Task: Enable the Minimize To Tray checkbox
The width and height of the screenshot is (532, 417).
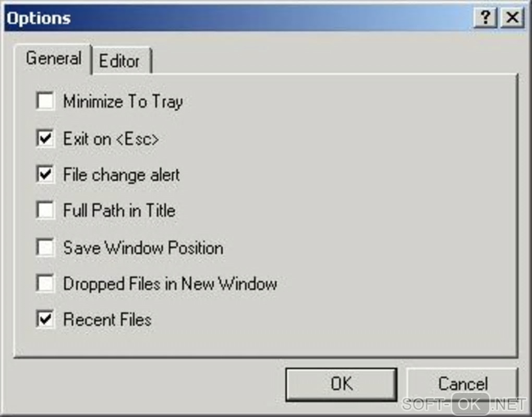Action: pyautogui.click(x=45, y=101)
